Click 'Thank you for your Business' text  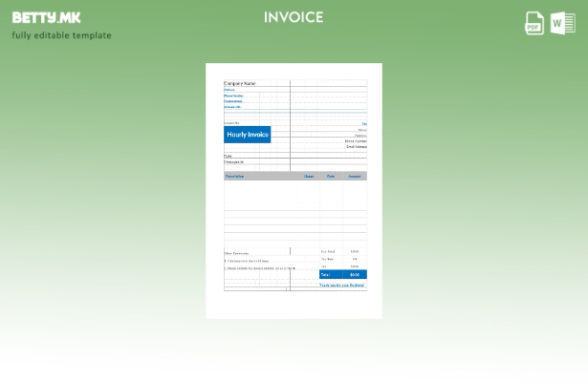click(342, 285)
